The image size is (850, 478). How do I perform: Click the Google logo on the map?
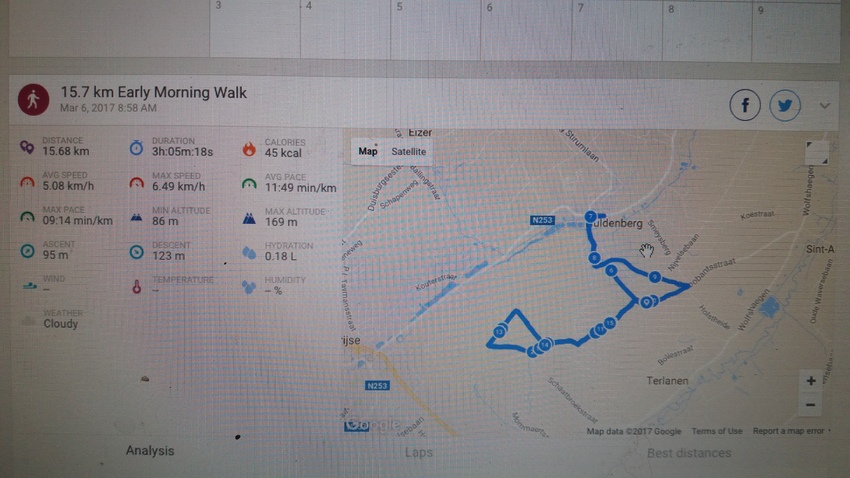[372, 425]
